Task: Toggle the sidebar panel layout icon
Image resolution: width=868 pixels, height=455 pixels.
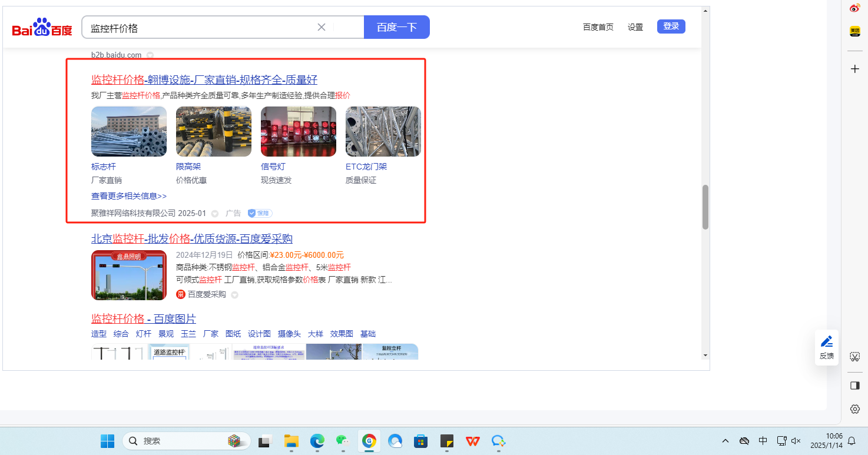Action: coord(855,386)
